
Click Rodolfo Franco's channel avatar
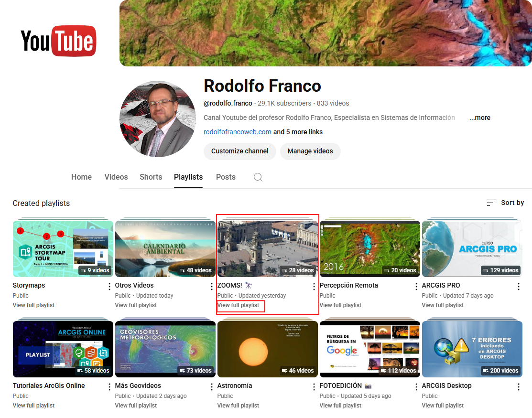(x=158, y=119)
